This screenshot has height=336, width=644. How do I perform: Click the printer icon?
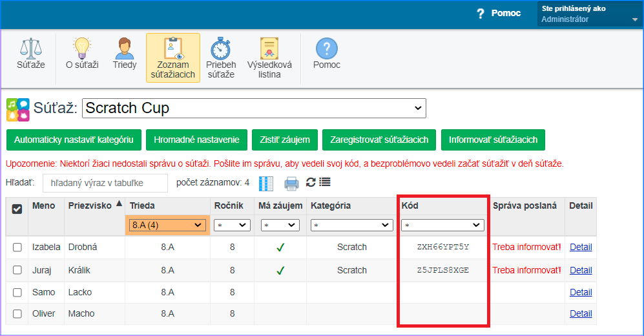(x=291, y=184)
